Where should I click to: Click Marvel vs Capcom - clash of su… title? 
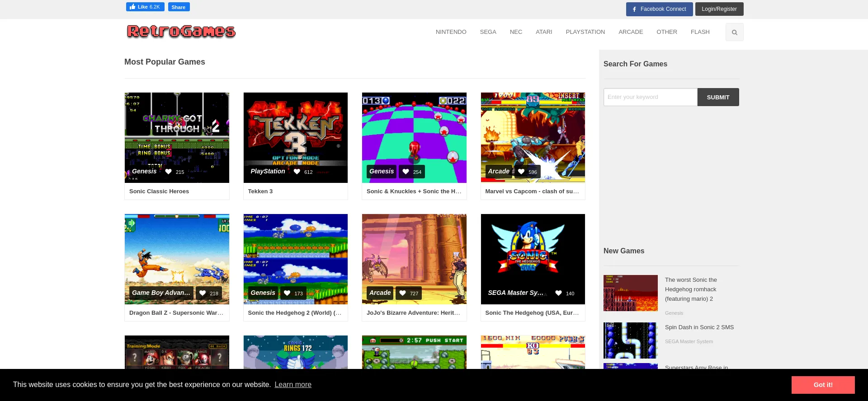[x=532, y=191]
